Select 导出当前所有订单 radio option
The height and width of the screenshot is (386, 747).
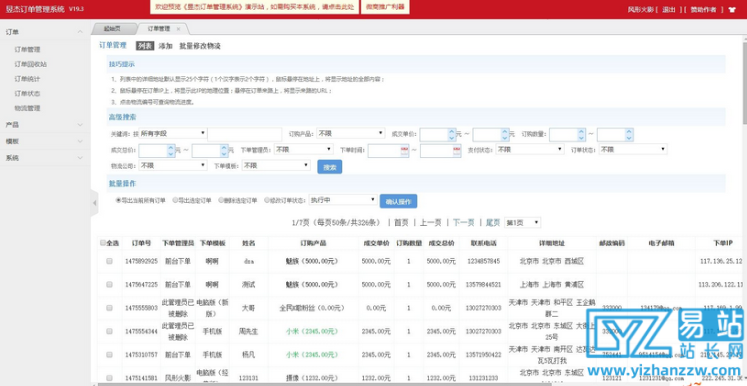tap(119, 201)
